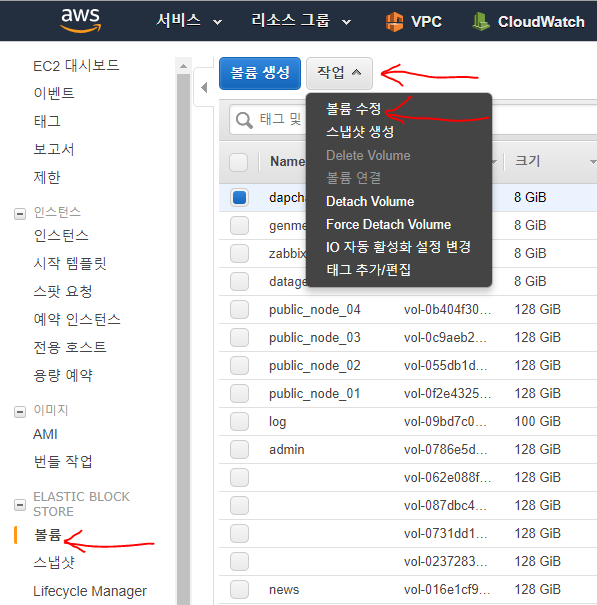Click the 볼륨 생성 button
The width and height of the screenshot is (597, 605).
pos(260,73)
